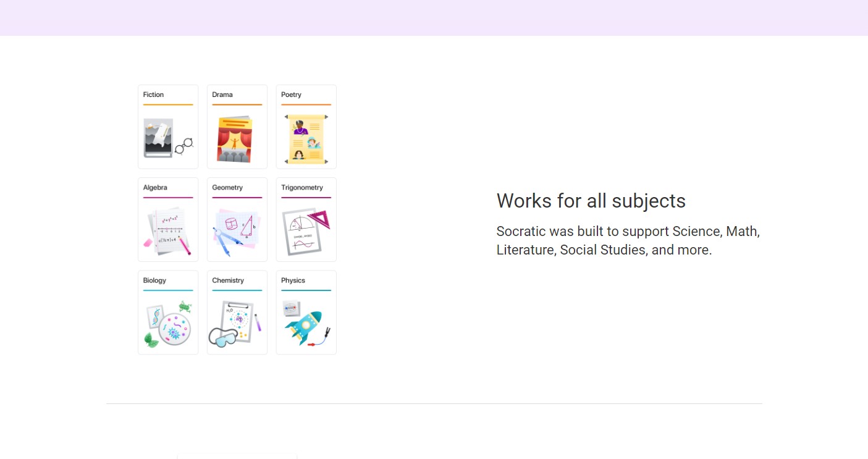Select the Trigonometry label text
Screen dimensions: 868x459
click(x=302, y=187)
